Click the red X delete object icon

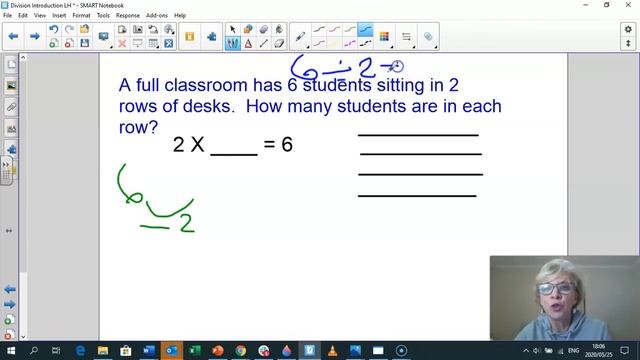click(x=122, y=43)
